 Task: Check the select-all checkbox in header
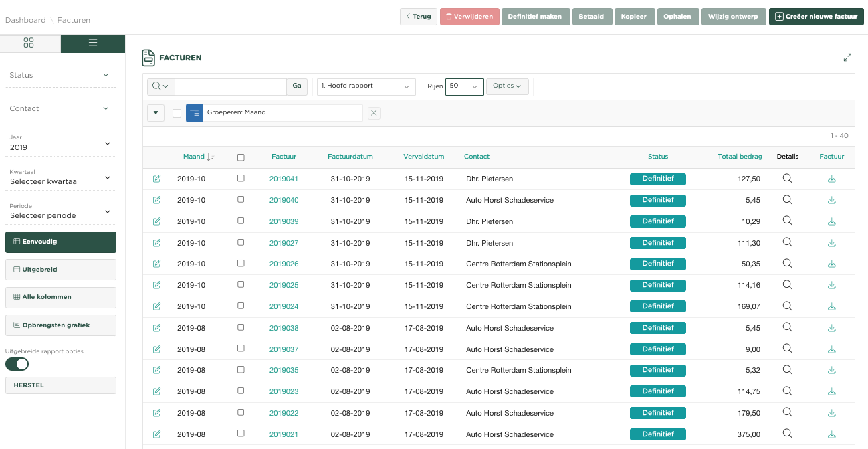(241, 157)
